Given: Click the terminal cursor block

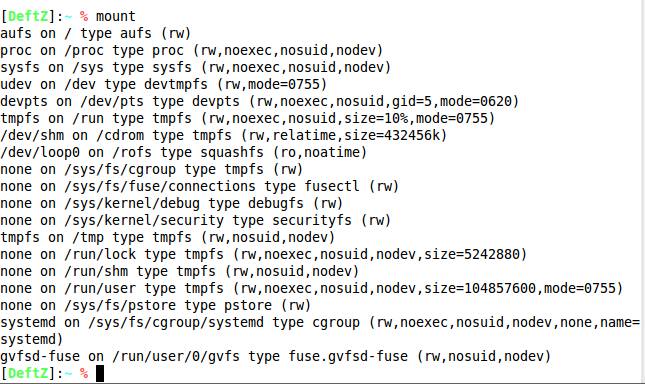Looking at the screenshot, I should [100, 374].
